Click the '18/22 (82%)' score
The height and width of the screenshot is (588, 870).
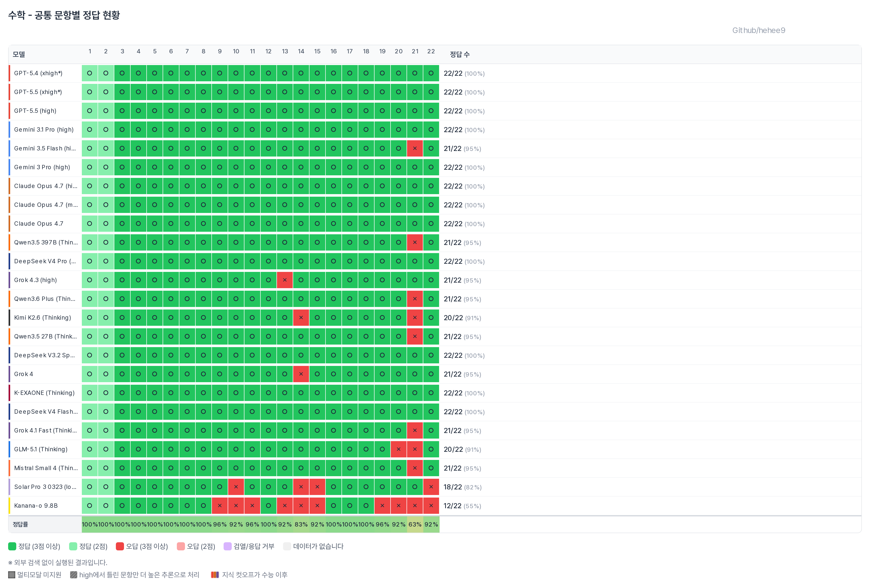click(462, 487)
